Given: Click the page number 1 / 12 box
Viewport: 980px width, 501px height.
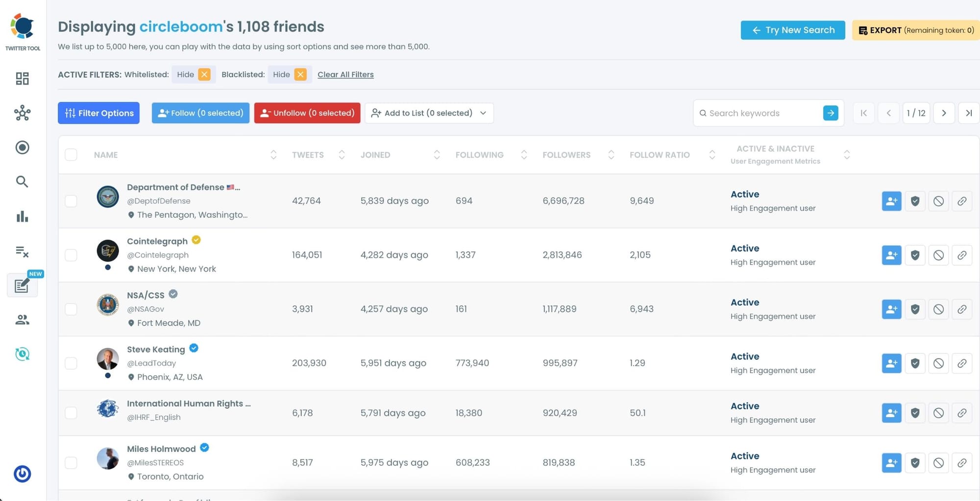Looking at the screenshot, I should tap(916, 113).
